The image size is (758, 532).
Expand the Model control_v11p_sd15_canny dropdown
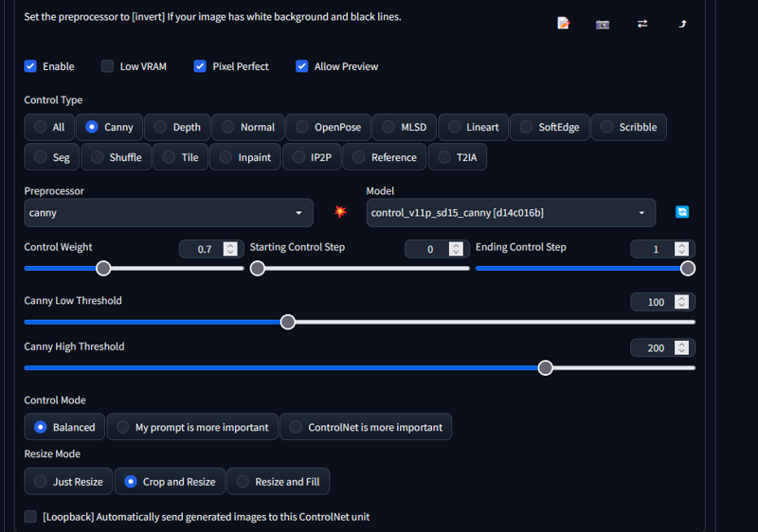coord(511,213)
